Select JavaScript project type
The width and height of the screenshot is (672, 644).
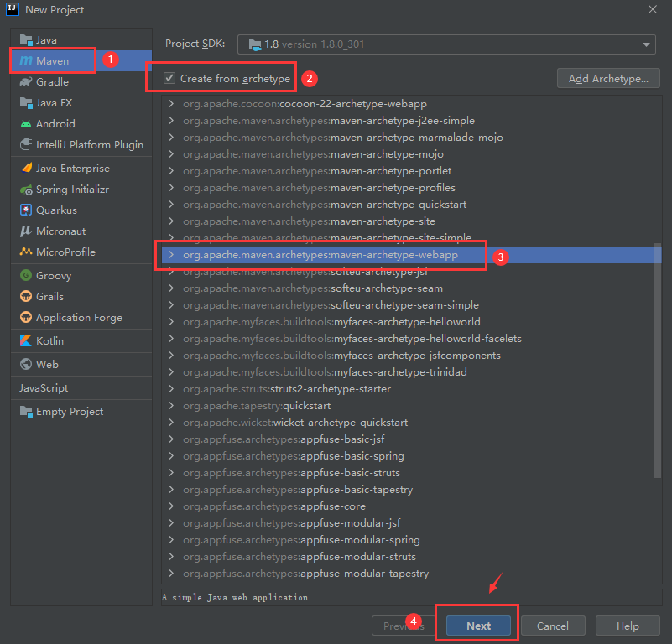[x=44, y=387]
